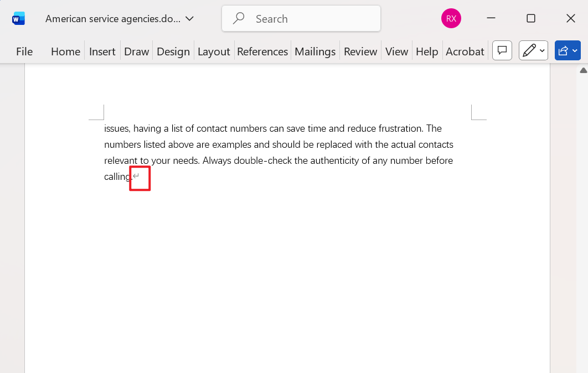588x373 pixels.
Task: Switch to the Insert tab
Action: pyautogui.click(x=102, y=51)
